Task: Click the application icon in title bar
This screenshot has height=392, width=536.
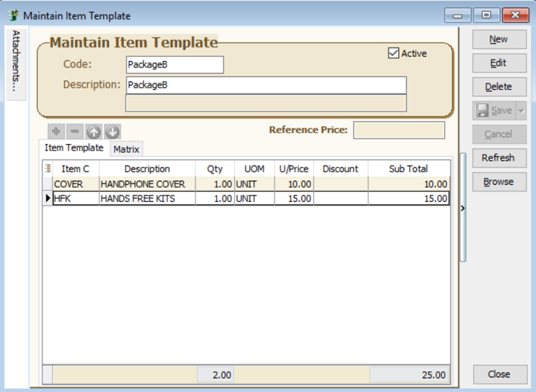Action: tap(13, 15)
